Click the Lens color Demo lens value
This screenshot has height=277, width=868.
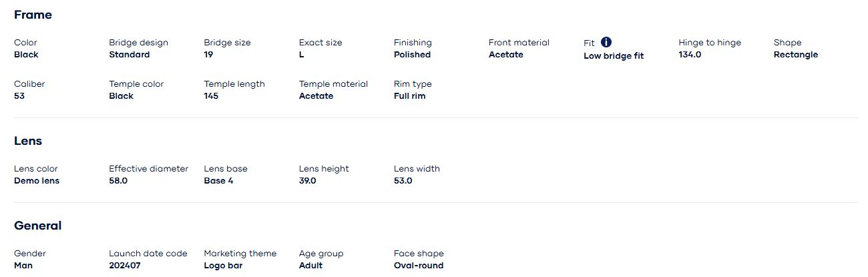pyautogui.click(x=37, y=181)
